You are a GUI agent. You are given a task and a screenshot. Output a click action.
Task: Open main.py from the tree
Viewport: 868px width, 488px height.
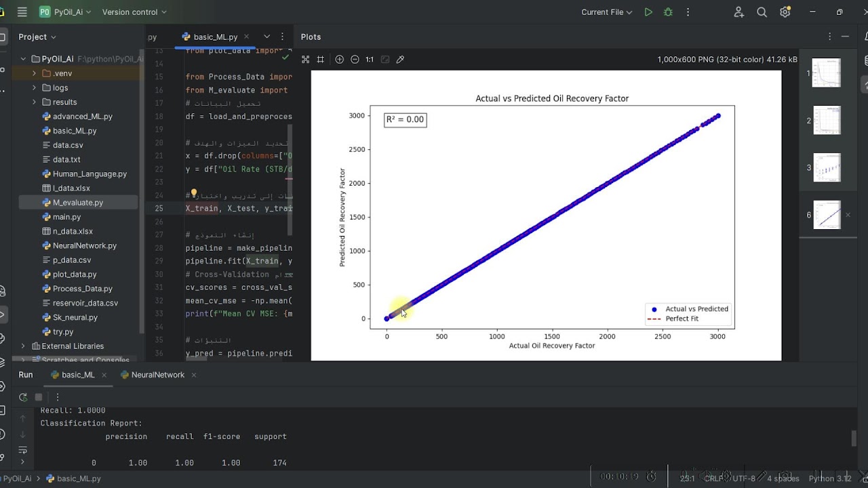click(66, 217)
